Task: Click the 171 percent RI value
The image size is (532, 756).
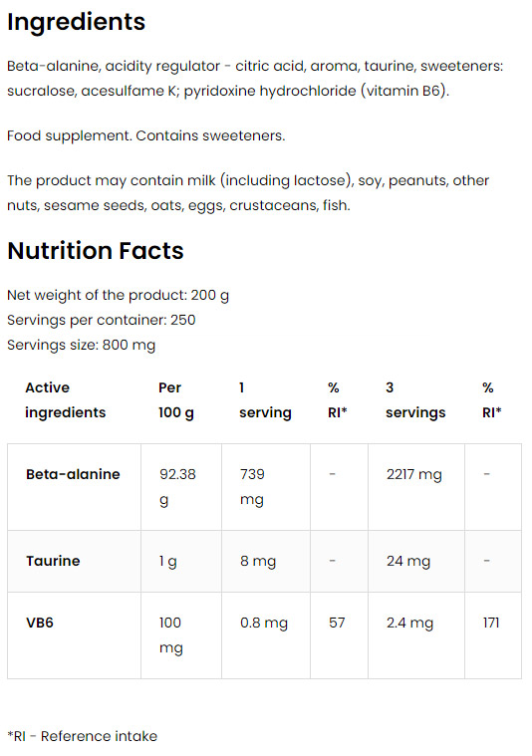Action: pos(491,623)
